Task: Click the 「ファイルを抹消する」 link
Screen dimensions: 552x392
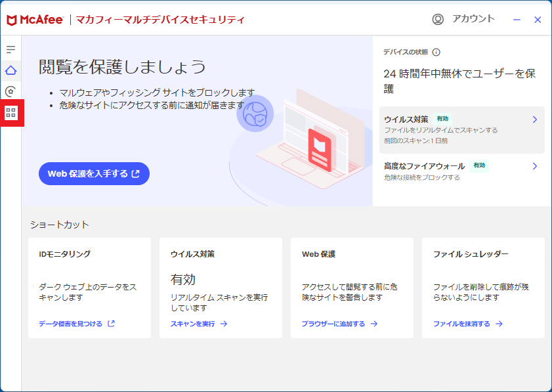Action: (x=461, y=324)
